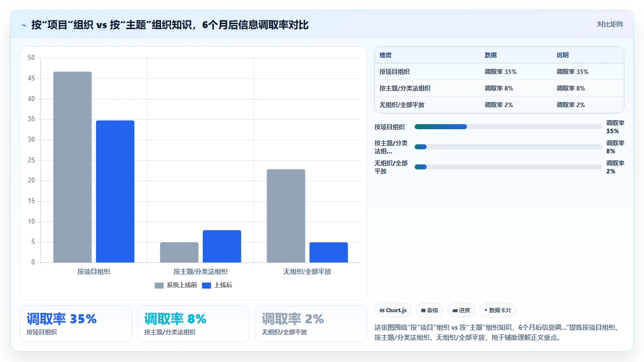Open the 调取率 35% data card
The height and width of the screenshot is (362, 644).
click(x=76, y=324)
